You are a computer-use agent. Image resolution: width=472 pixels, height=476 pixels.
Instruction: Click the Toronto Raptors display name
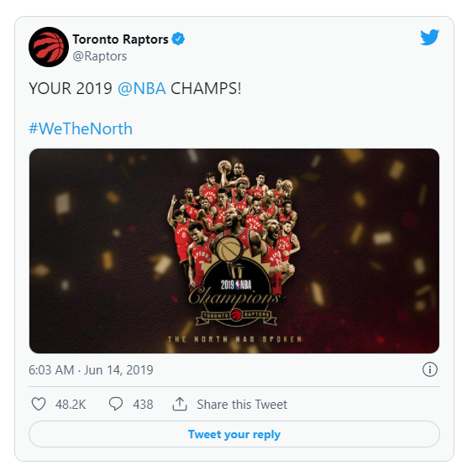120,39
